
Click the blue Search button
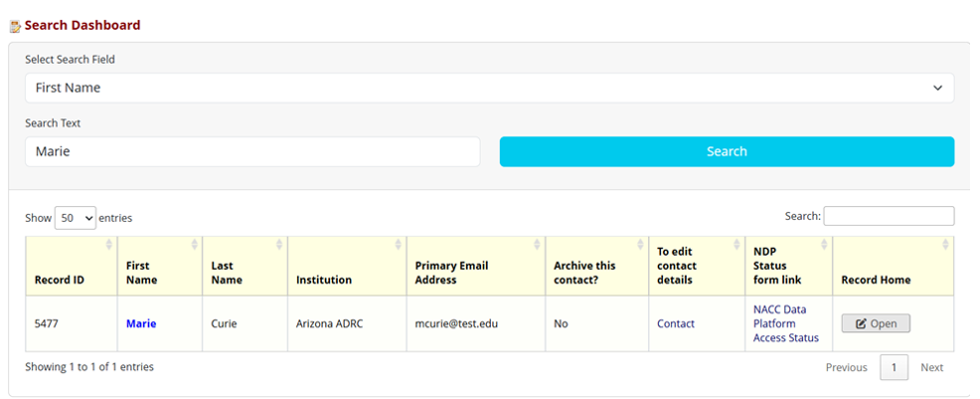point(727,151)
